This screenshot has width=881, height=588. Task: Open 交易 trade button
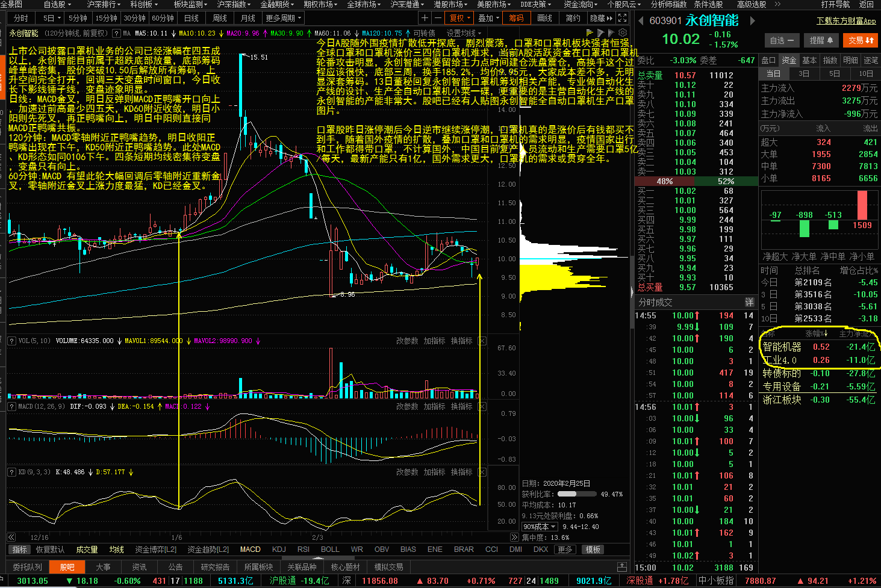(x=861, y=40)
